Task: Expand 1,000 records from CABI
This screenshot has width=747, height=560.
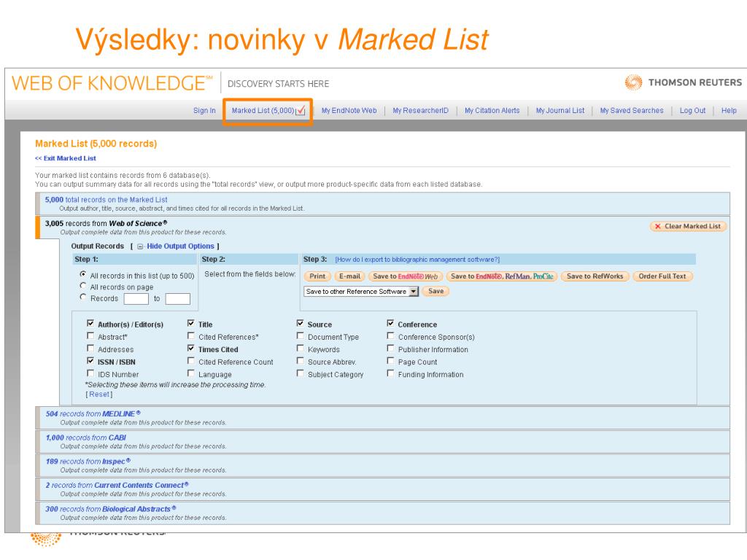Action: pos(86,437)
